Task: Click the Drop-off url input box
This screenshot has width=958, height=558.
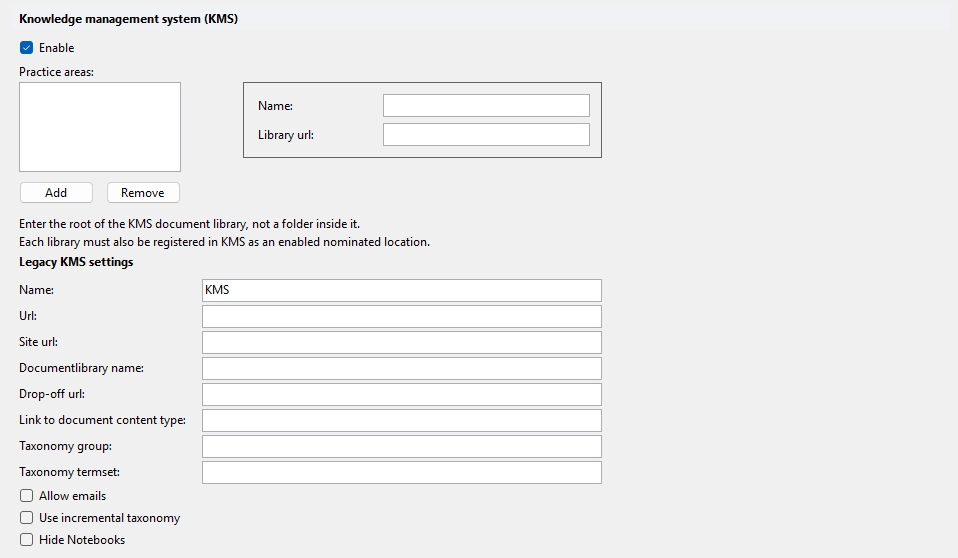Action: click(402, 394)
